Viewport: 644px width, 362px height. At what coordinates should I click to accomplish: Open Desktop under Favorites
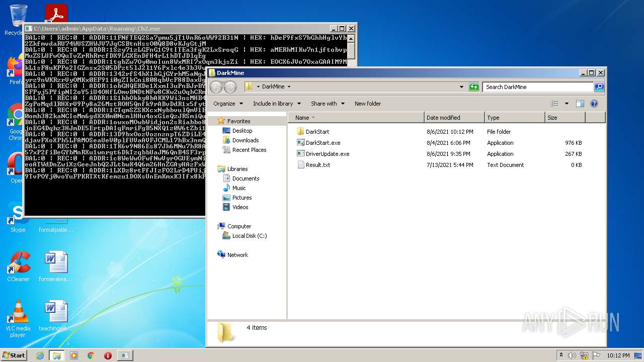(x=242, y=131)
